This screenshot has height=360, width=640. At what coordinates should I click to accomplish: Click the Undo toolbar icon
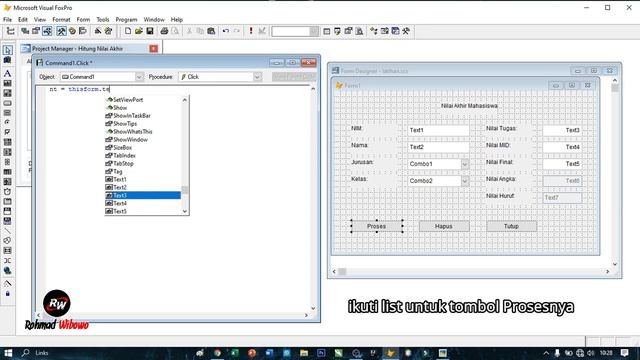coord(225,31)
